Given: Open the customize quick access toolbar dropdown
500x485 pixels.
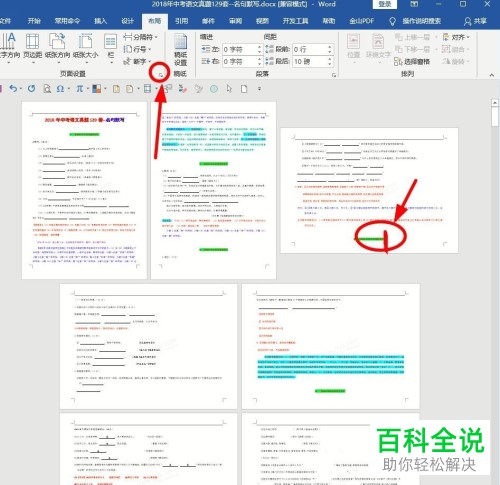Looking at the screenshot, I should (259, 89).
